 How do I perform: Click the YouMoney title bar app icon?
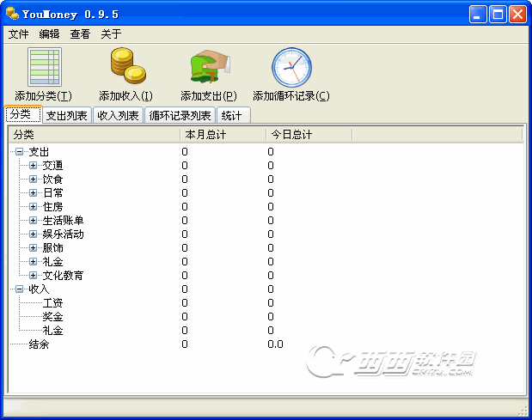click(13, 14)
